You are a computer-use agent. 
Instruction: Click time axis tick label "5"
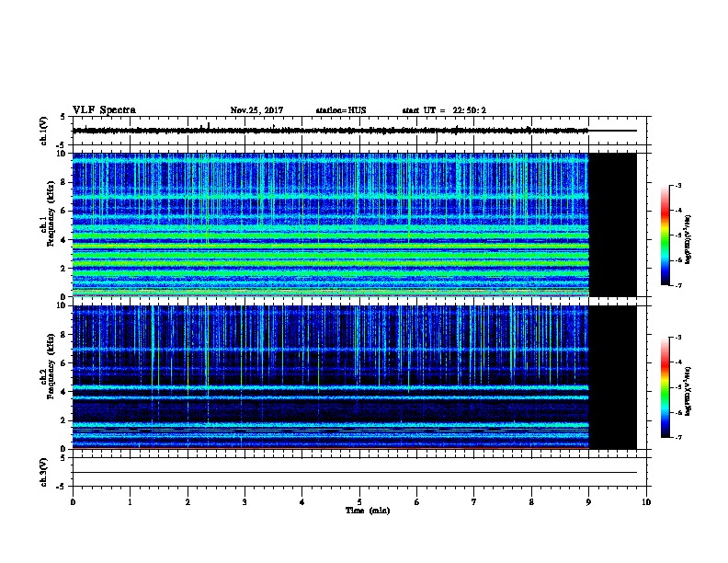(359, 501)
